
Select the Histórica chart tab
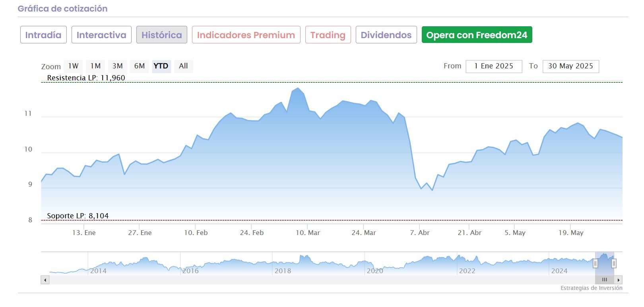click(162, 35)
